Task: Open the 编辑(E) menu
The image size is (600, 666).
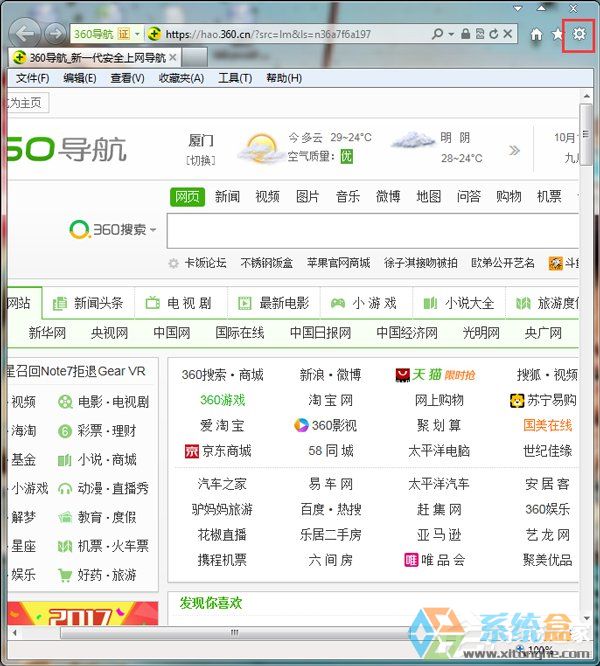Action: click(80, 78)
